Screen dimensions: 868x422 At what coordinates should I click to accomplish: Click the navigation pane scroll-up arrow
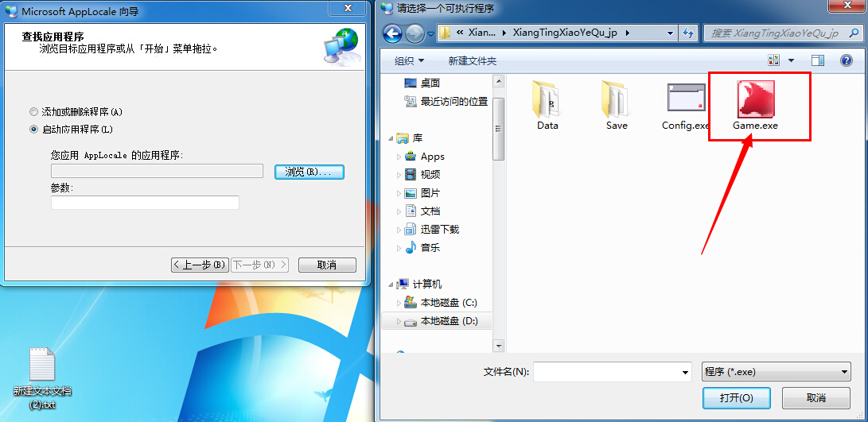498,81
